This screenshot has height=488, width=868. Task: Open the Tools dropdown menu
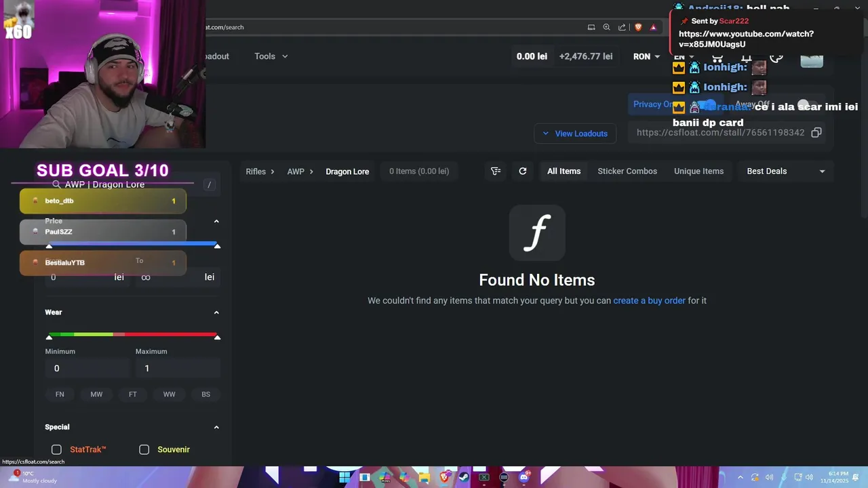[x=271, y=56]
